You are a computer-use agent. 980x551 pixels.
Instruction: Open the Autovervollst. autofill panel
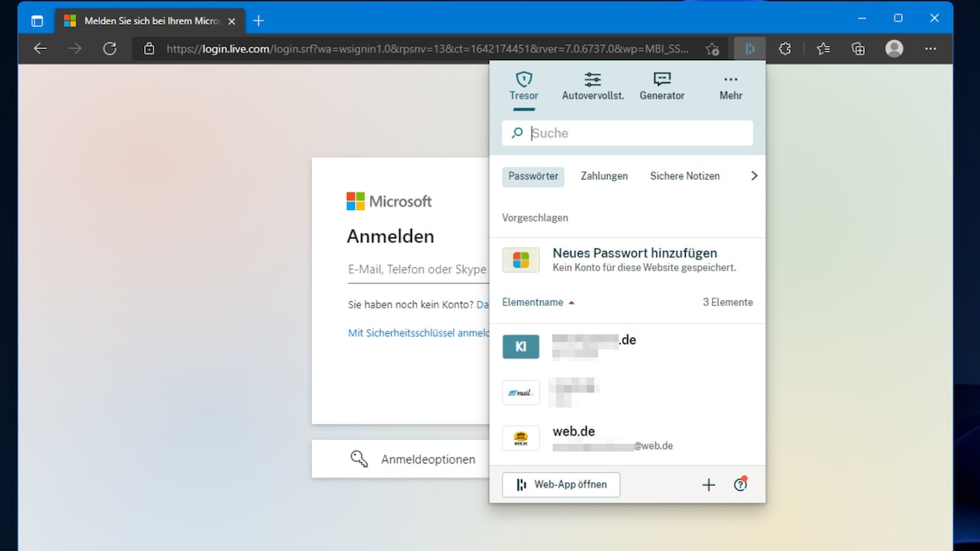point(593,86)
